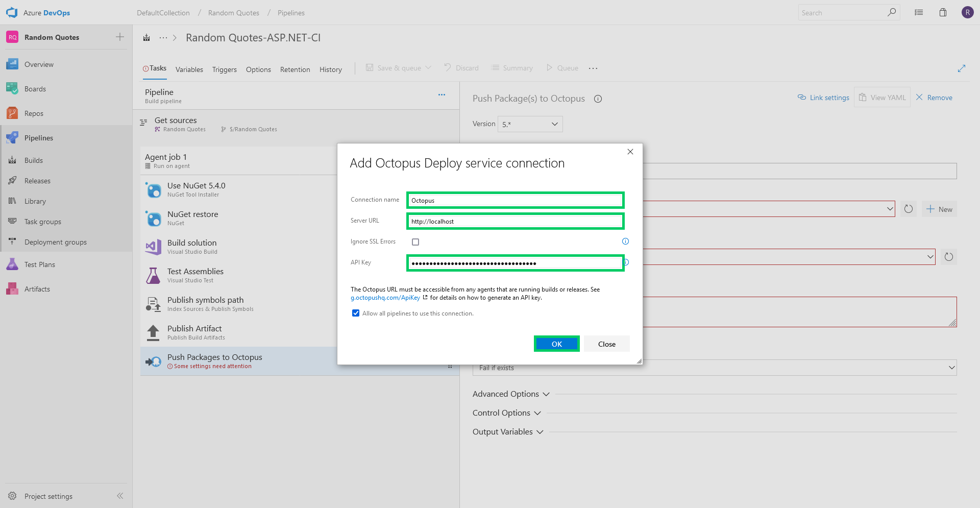Viewport: 980px width, 508px height.
Task: Open the Repos sidebar section
Action: [x=34, y=113]
